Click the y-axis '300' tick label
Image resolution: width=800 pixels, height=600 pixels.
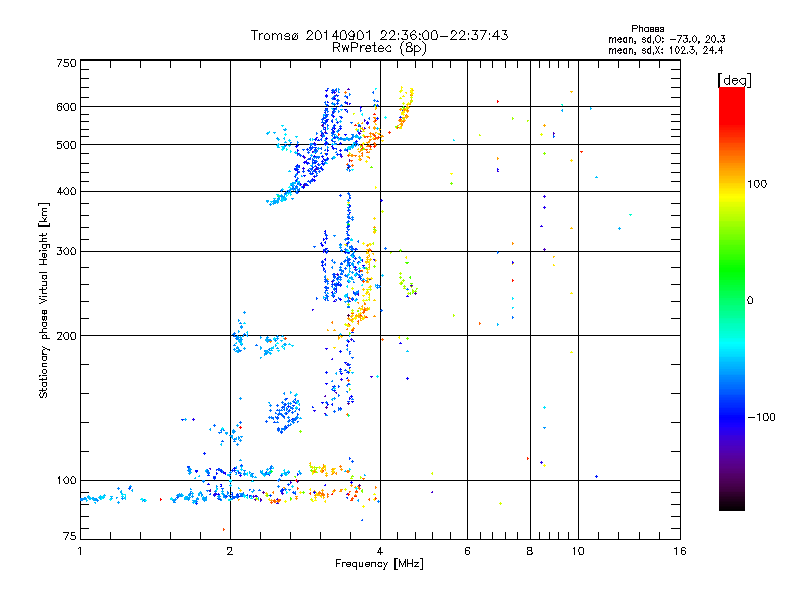pyautogui.click(x=66, y=252)
